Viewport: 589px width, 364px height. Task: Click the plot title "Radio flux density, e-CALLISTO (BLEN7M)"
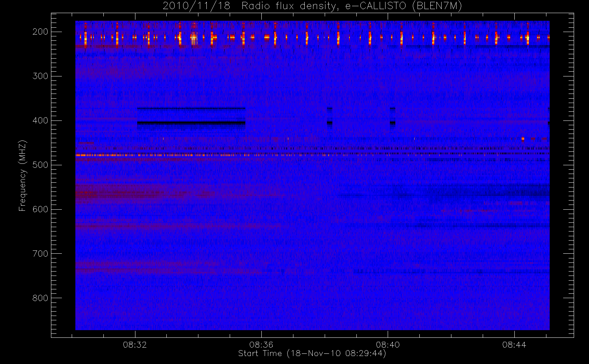[x=352, y=6]
